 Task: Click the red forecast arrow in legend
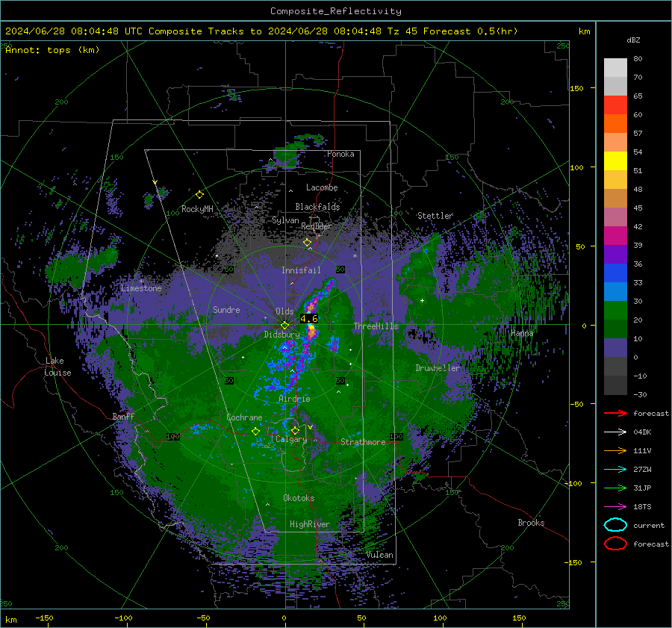(615, 413)
